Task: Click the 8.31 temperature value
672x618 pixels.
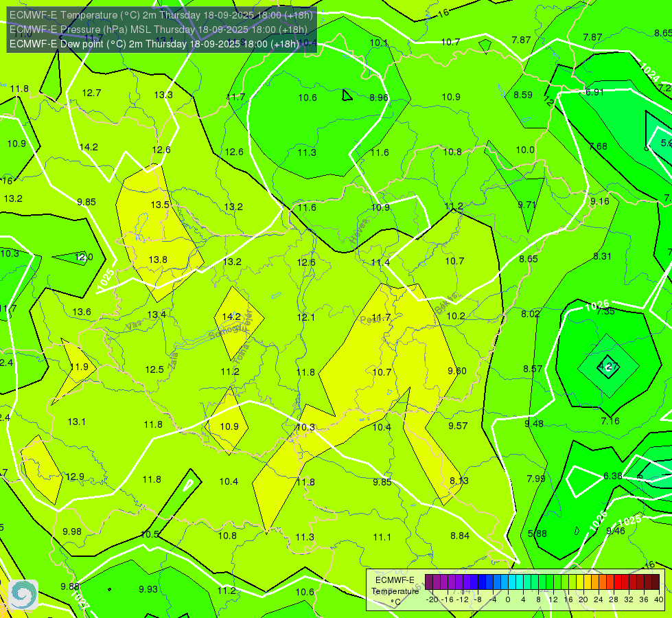Action: click(x=602, y=256)
